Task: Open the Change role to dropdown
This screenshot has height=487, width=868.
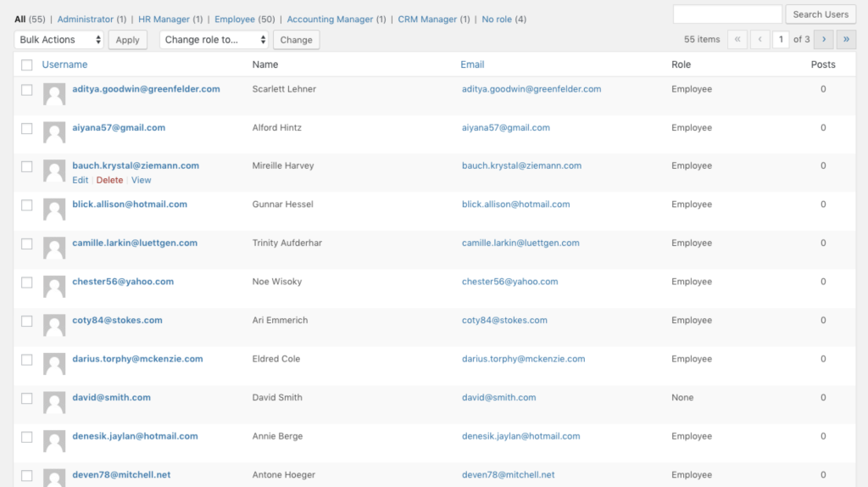Action: 214,40
